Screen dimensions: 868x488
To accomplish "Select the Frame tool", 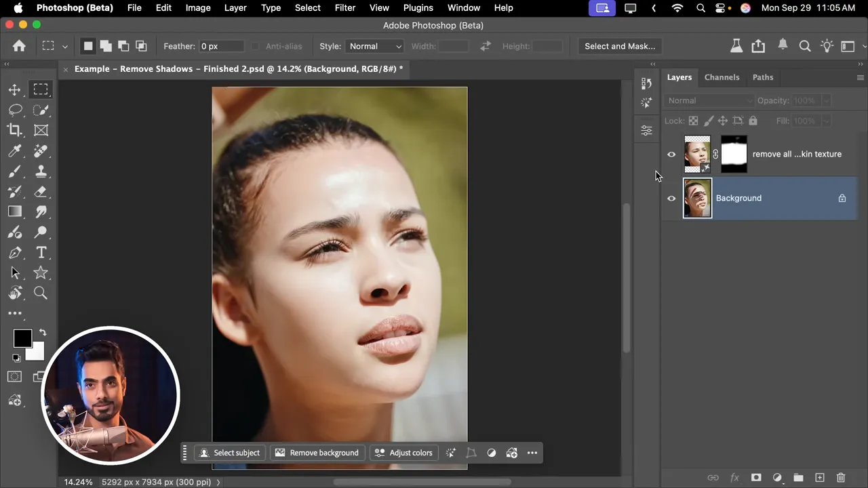I will click(41, 130).
